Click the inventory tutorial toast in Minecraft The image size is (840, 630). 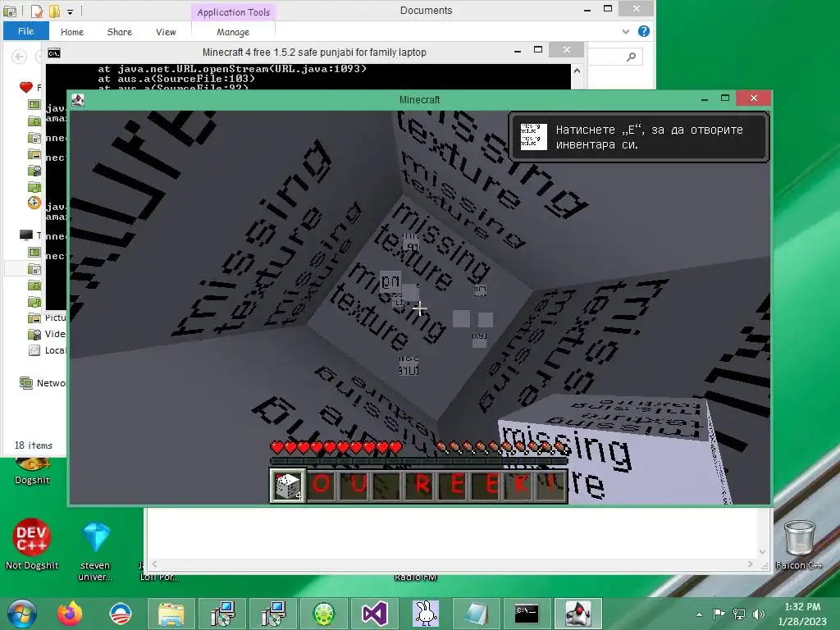click(640, 137)
